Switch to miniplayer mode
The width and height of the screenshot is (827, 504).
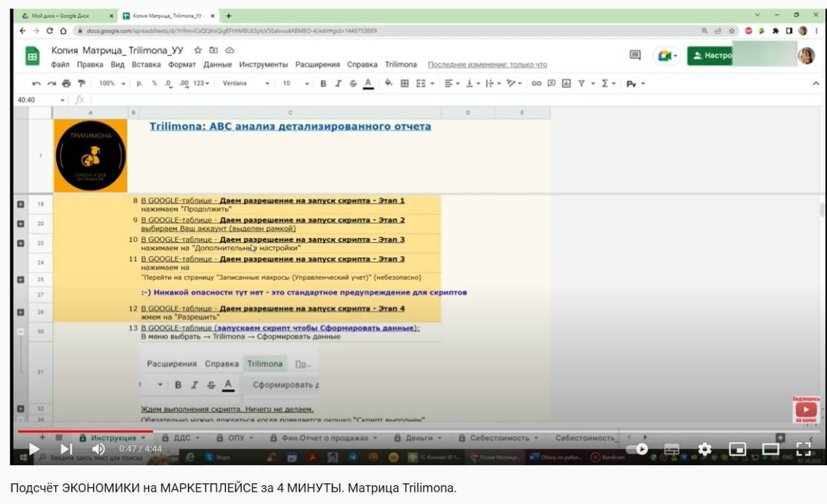(x=737, y=448)
